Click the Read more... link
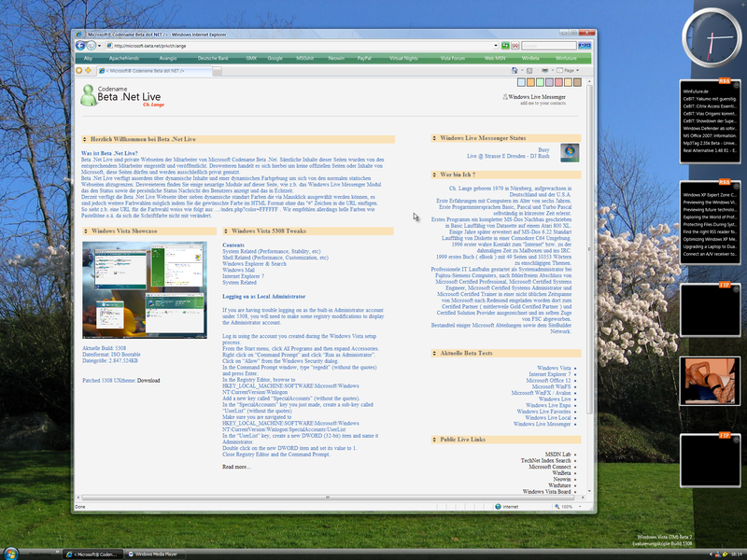The image size is (747, 560). 235,467
